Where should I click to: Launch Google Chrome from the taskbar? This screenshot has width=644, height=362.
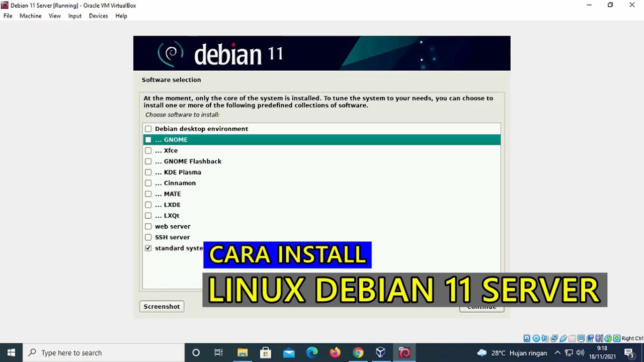[358, 352]
